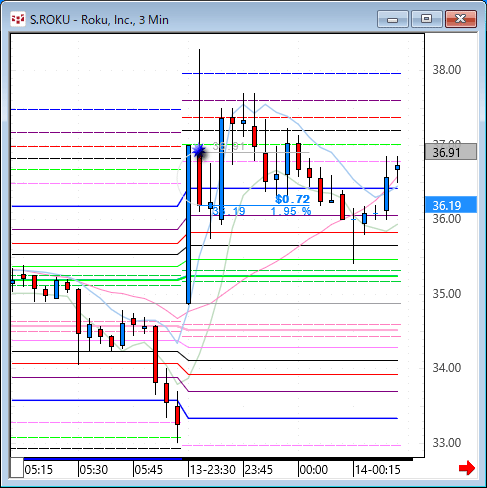Viewport: 487px width, 488px height.
Task: Click the 05:15 time axis label
Action: coord(39,470)
